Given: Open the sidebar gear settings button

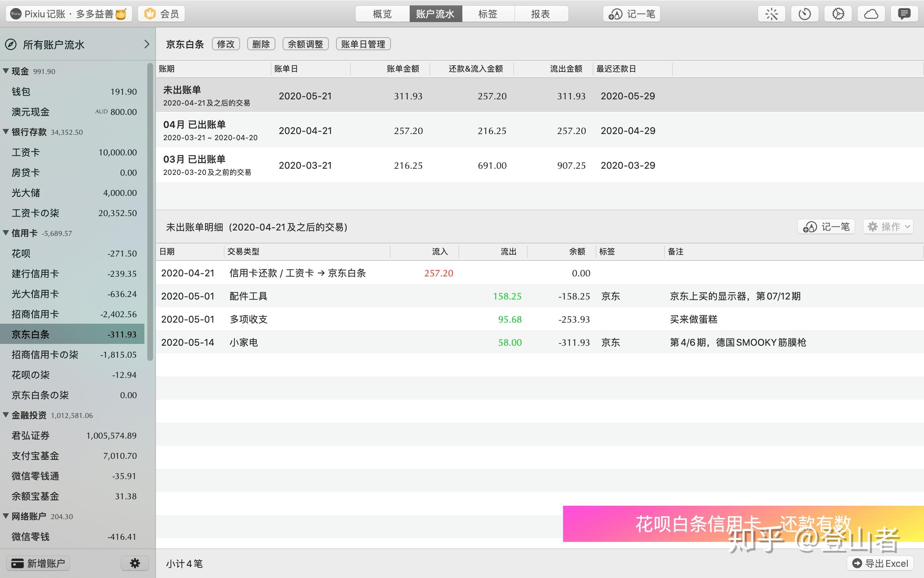Looking at the screenshot, I should 135,563.
